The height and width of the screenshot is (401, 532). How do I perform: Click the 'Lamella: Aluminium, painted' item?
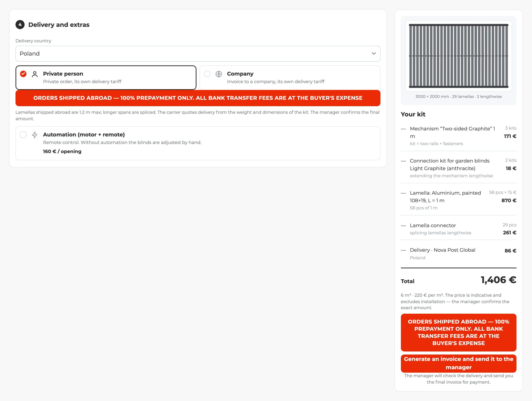tap(445, 196)
